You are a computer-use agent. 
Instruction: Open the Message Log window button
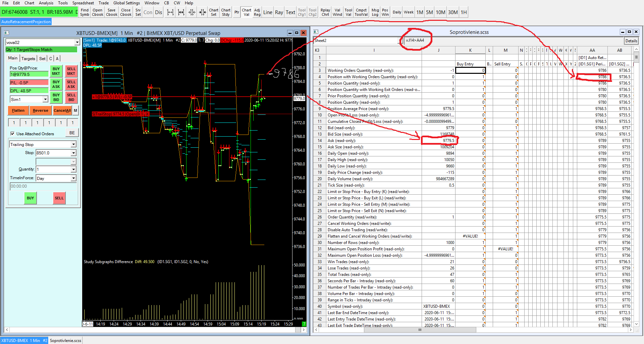[375, 12]
